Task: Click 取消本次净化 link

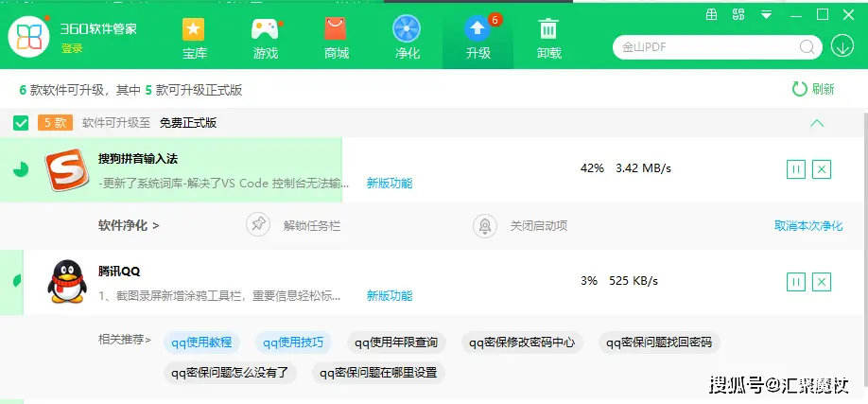Action: tap(808, 225)
